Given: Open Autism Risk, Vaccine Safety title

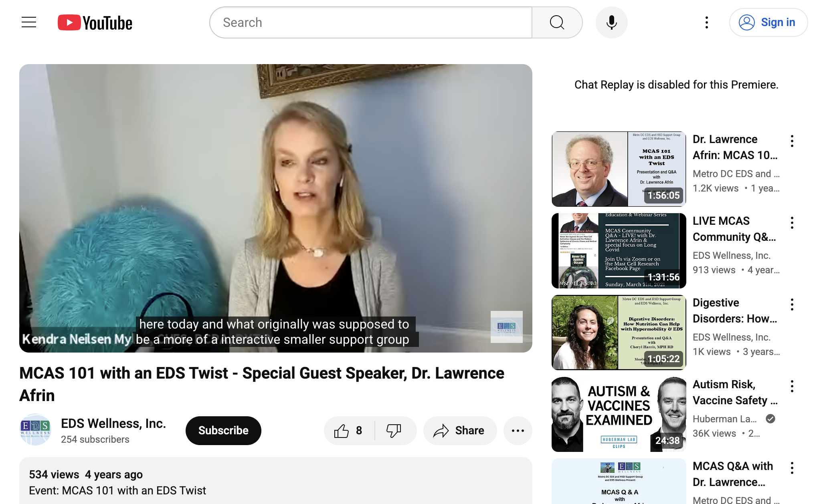Looking at the screenshot, I should pos(736,392).
